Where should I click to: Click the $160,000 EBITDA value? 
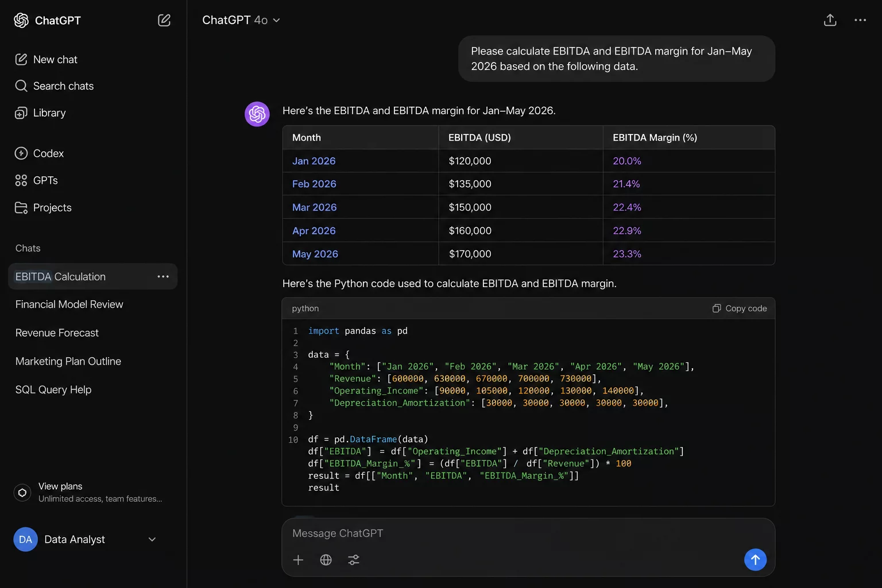470,231
